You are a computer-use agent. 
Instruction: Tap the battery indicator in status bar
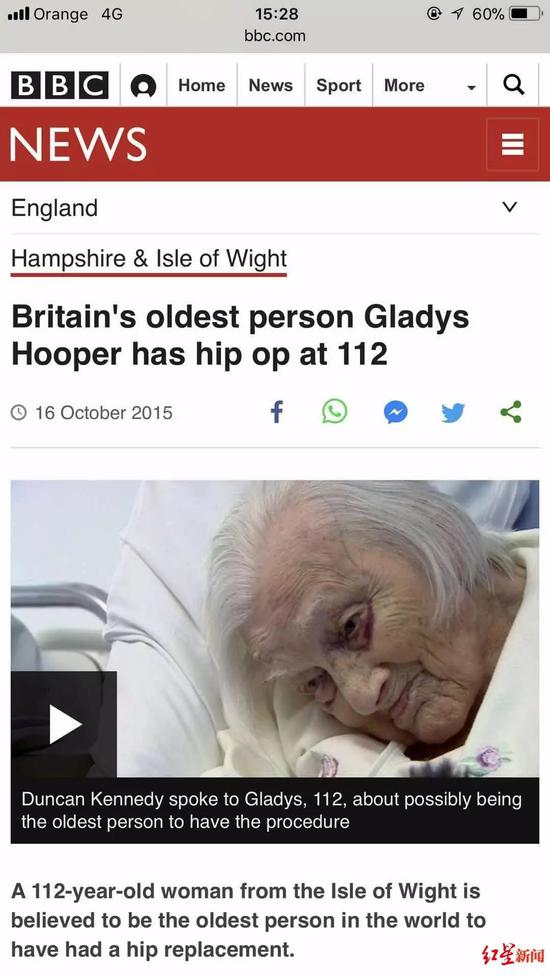point(527,14)
